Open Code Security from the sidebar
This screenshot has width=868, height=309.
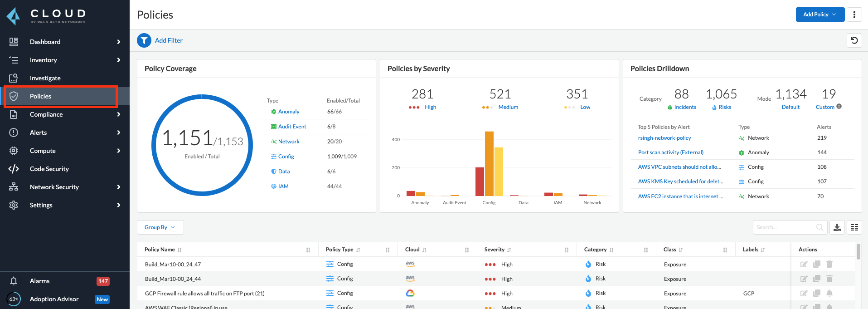49,169
